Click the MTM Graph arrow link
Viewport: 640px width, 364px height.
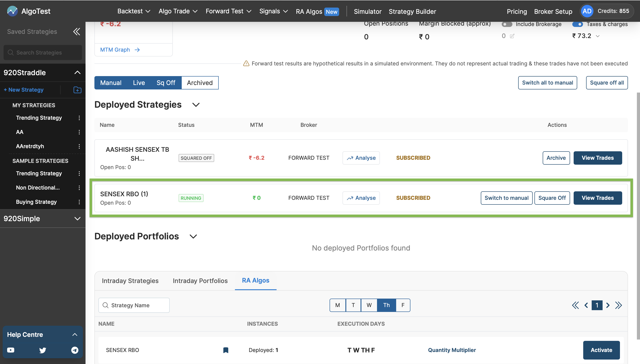click(x=120, y=50)
